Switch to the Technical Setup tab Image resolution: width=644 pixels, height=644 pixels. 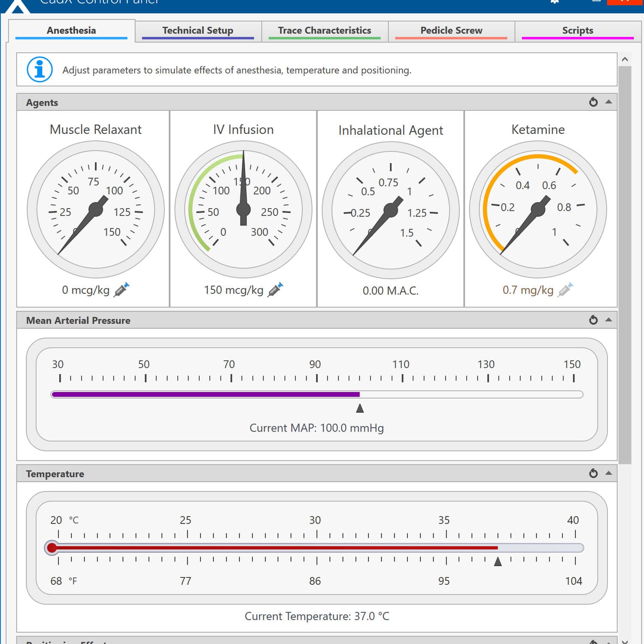197,30
